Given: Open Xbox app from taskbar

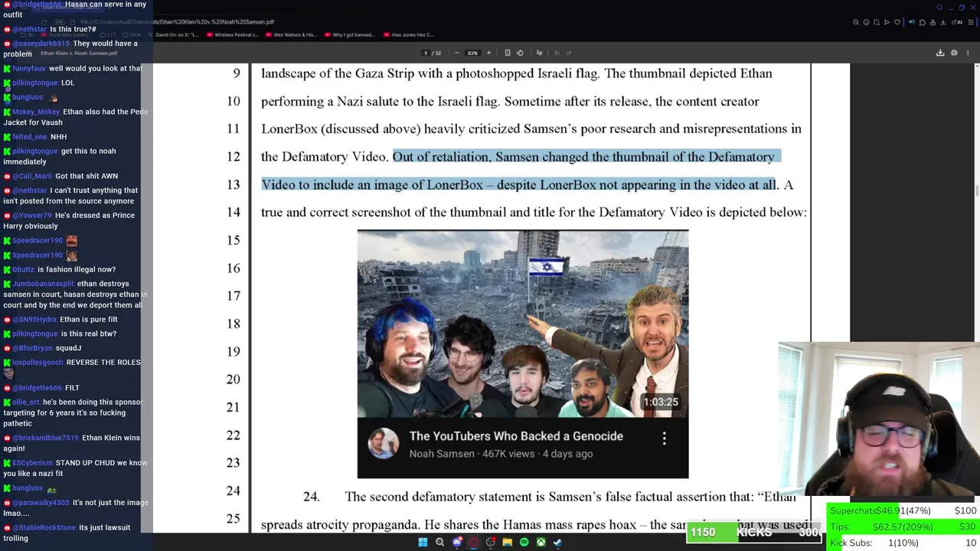Looking at the screenshot, I should pos(541,543).
